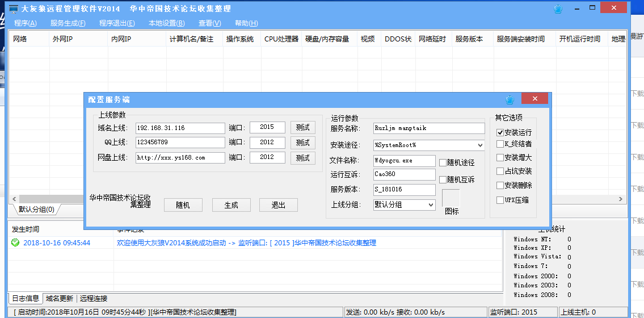Click the horizontal scrollbar left arrow
The width and height of the screenshot is (644, 318).
pyautogui.click(x=14, y=199)
